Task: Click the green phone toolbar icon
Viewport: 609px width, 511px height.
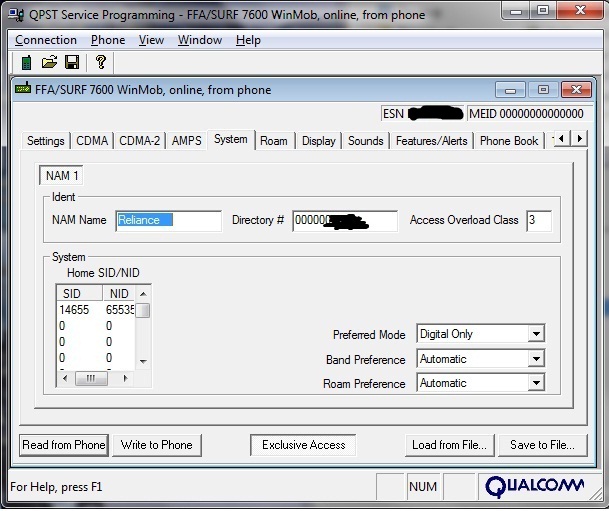Action: pyautogui.click(x=26, y=63)
